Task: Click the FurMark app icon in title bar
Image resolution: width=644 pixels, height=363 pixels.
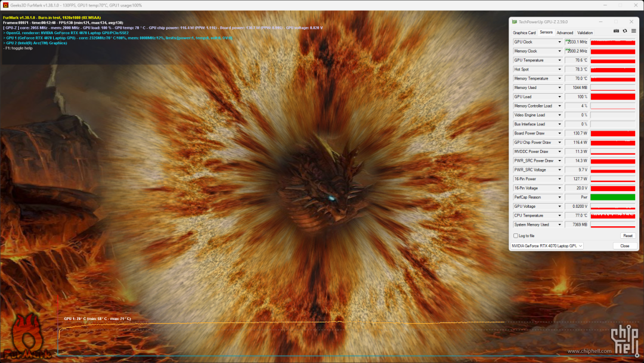Action: click(x=6, y=5)
